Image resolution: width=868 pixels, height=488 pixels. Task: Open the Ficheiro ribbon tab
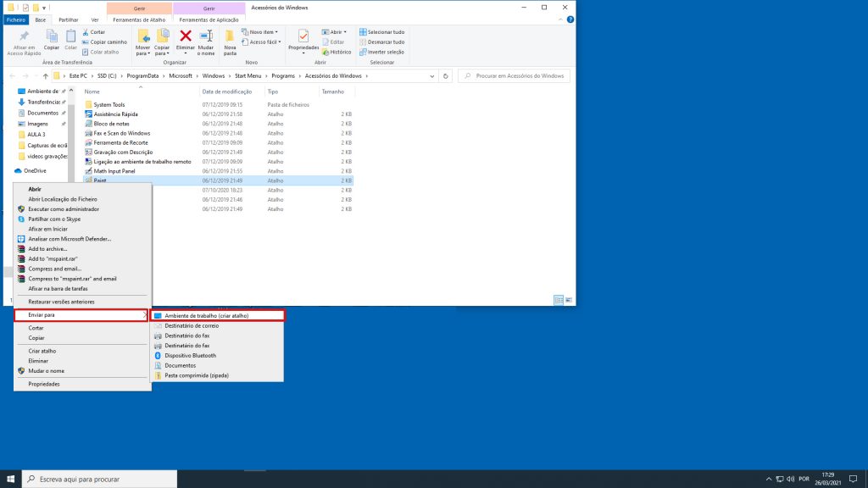(16, 20)
